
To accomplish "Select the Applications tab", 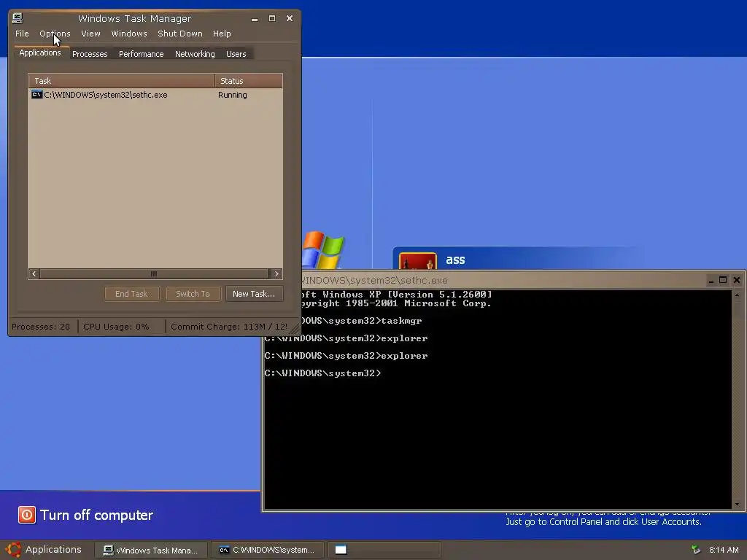I will [40, 52].
